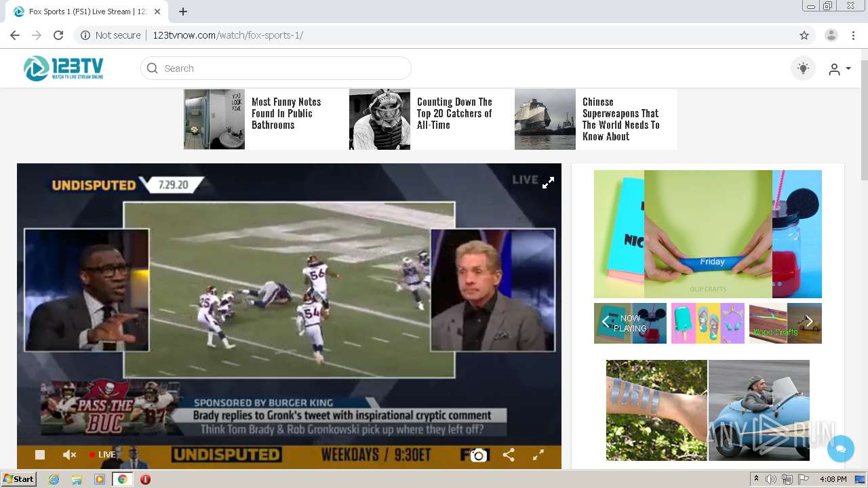
Task: Open the Windows Start menu
Action: click(18, 479)
